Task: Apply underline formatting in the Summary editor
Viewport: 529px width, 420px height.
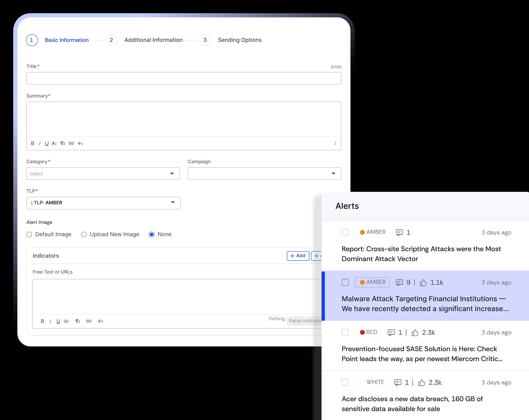Action: (x=47, y=143)
